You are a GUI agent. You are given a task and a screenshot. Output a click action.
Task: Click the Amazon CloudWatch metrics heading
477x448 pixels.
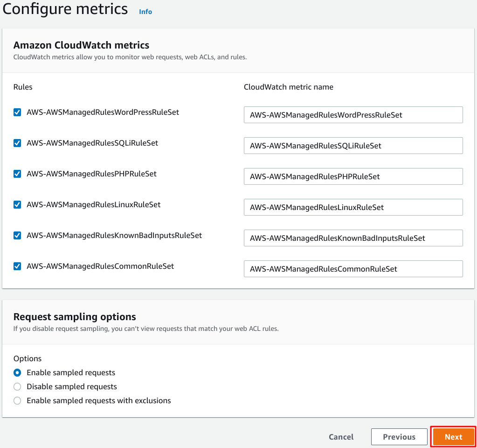(81, 45)
